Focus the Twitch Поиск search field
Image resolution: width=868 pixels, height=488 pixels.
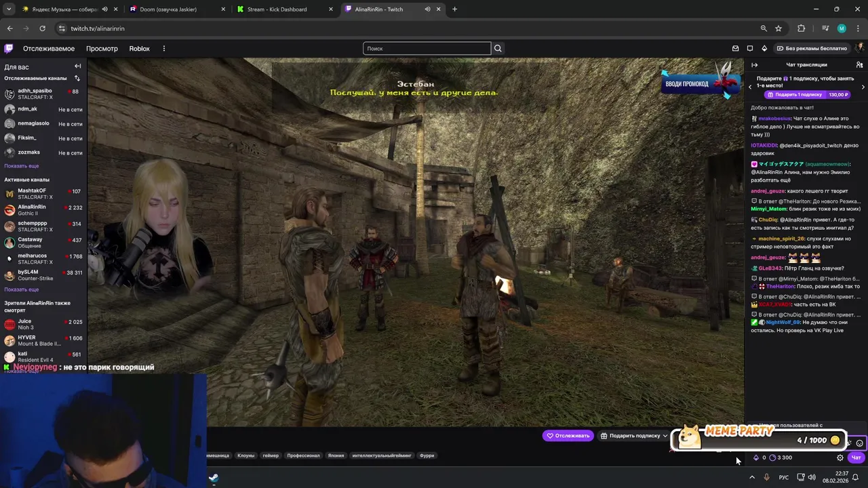tap(427, 48)
